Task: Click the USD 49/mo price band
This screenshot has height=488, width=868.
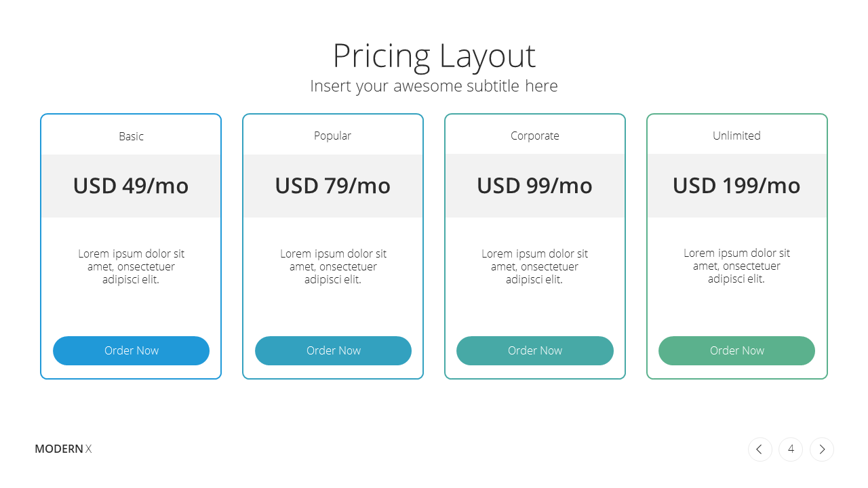Action: 131,186
